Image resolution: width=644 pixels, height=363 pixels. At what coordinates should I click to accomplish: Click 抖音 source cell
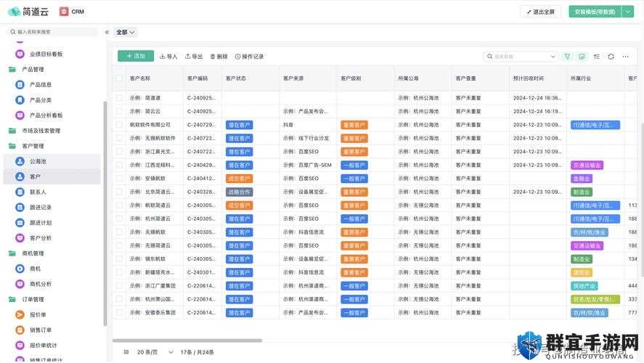pos(288,124)
